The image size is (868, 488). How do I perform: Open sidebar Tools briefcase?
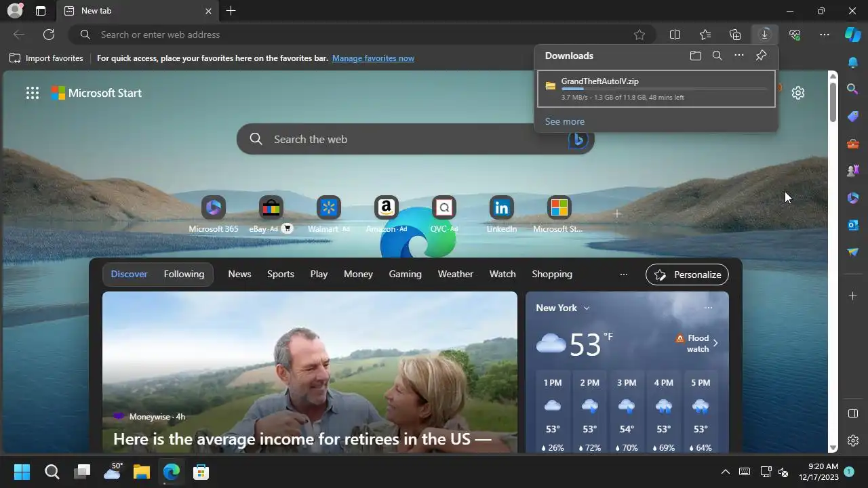853,143
